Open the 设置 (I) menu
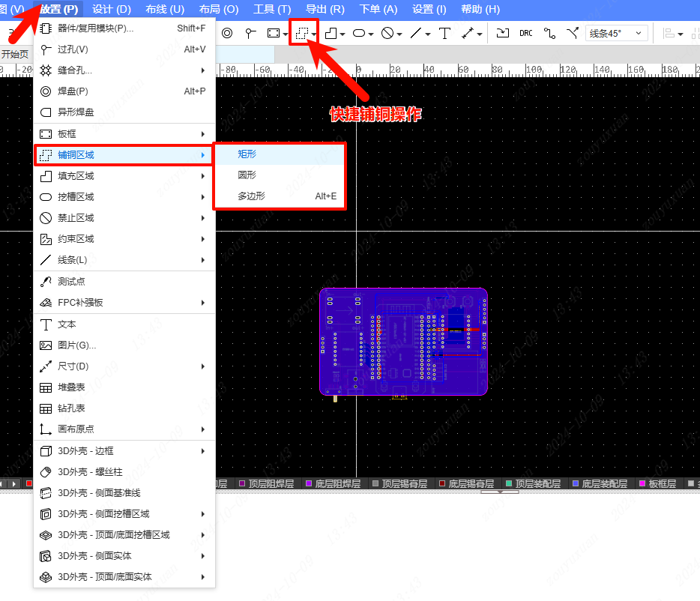This screenshot has height=601, width=700. click(429, 9)
